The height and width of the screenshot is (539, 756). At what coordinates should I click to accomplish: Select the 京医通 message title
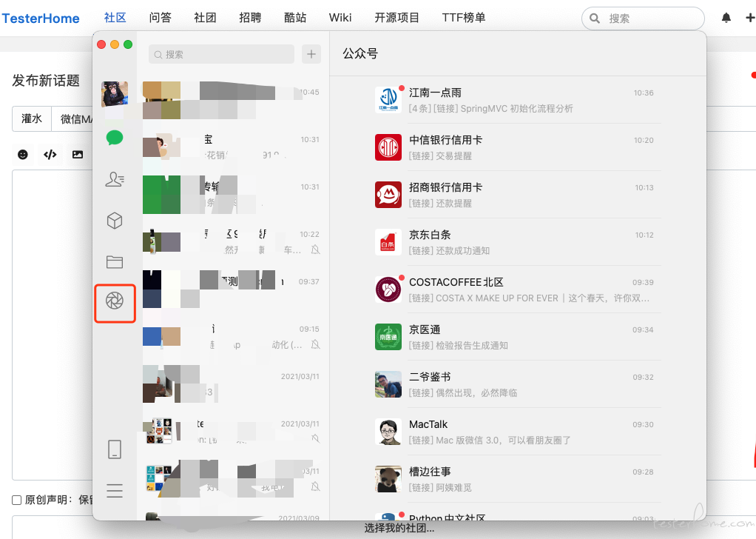425,329
